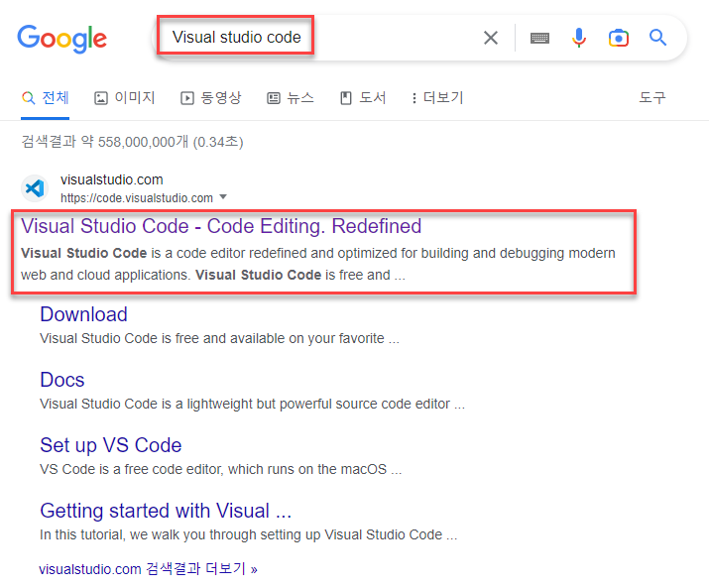
Task: Open the on-screen keyboard input tool
Action: [539, 38]
